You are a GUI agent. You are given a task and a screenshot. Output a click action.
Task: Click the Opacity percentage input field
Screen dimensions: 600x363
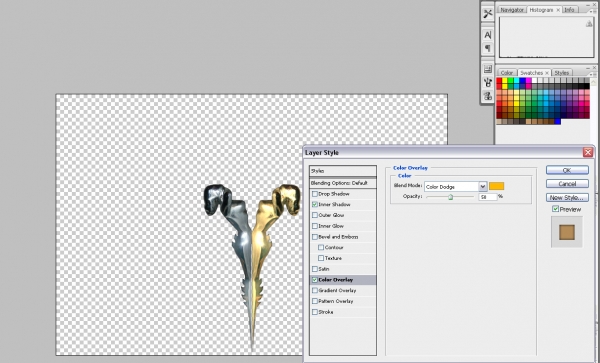(x=488, y=197)
